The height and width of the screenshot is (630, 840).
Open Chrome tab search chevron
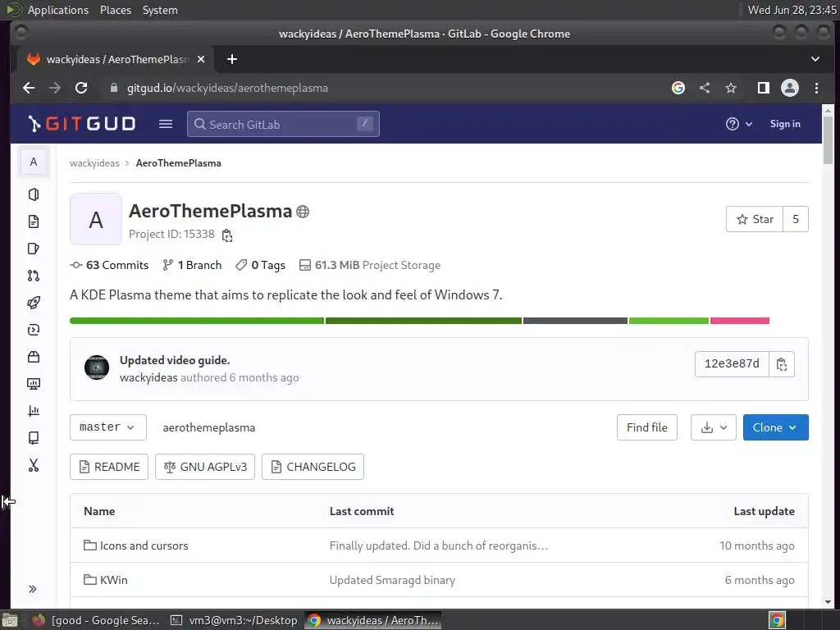tap(815, 59)
